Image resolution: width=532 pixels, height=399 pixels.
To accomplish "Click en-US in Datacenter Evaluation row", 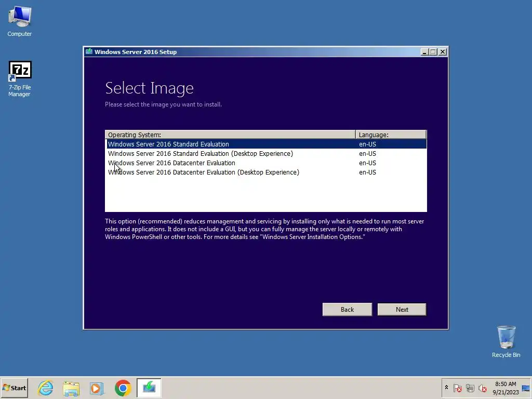I will tap(367, 163).
